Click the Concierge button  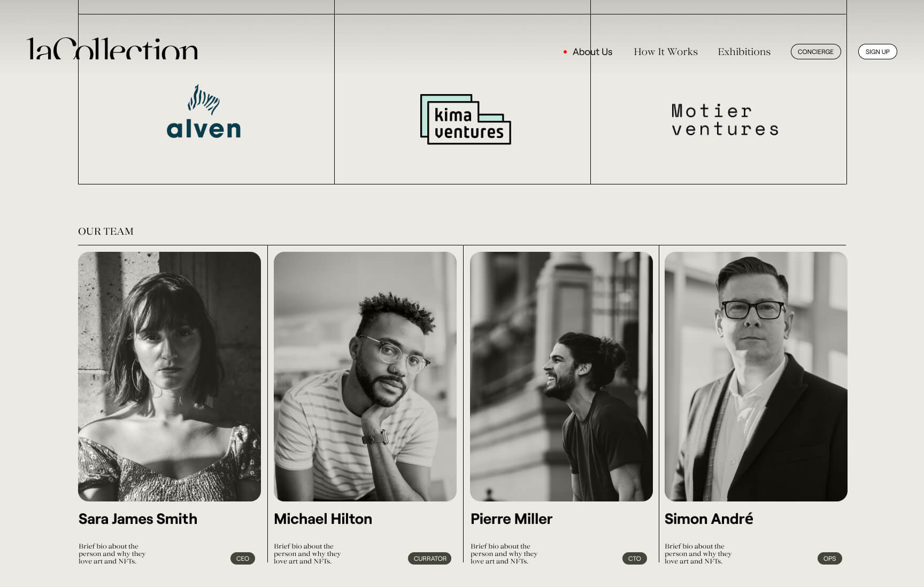[x=815, y=52]
